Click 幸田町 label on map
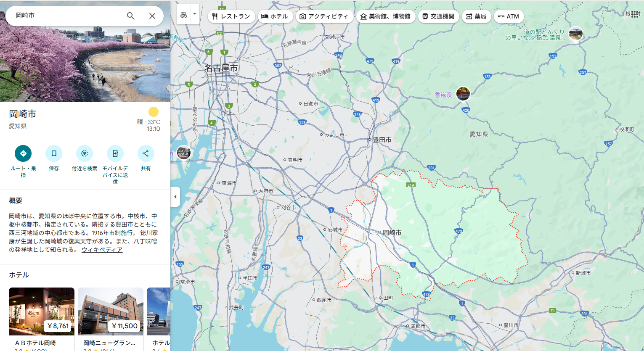This screenshot has height=351, width=644. pyautogui.click(x=385, y=298)
